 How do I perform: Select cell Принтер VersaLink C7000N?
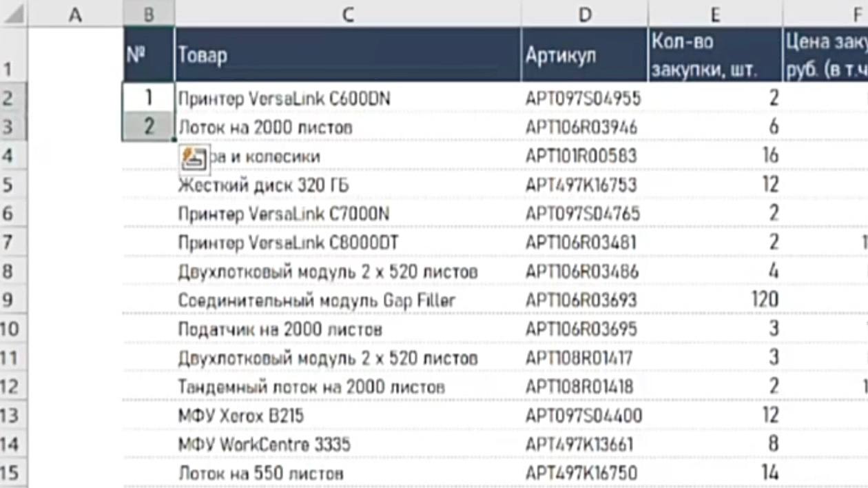pos(348,214)
